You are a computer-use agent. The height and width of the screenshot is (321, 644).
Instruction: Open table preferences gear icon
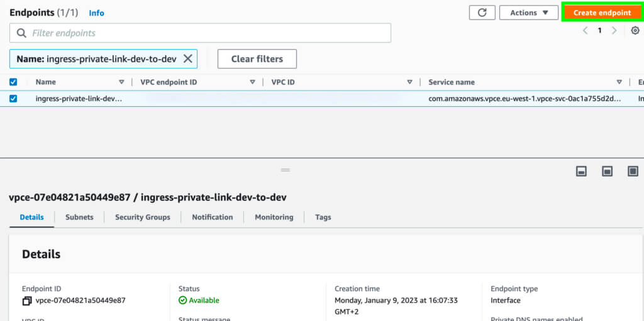click(x=635, y=30)
